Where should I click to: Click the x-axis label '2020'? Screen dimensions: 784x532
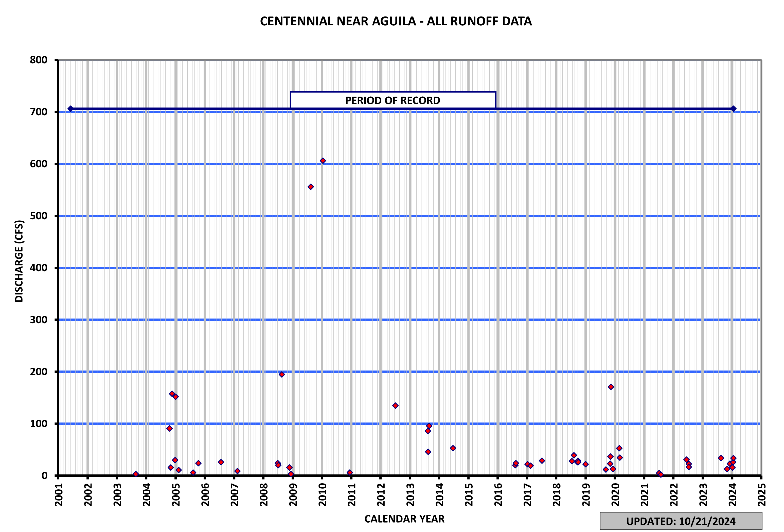pyautogui.click(x=615, y=494)
